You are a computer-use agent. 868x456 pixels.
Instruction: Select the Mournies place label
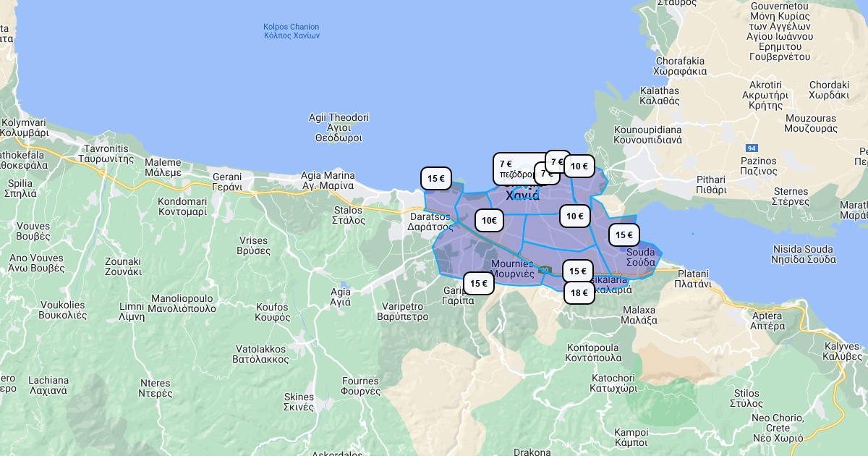[511, 269]
